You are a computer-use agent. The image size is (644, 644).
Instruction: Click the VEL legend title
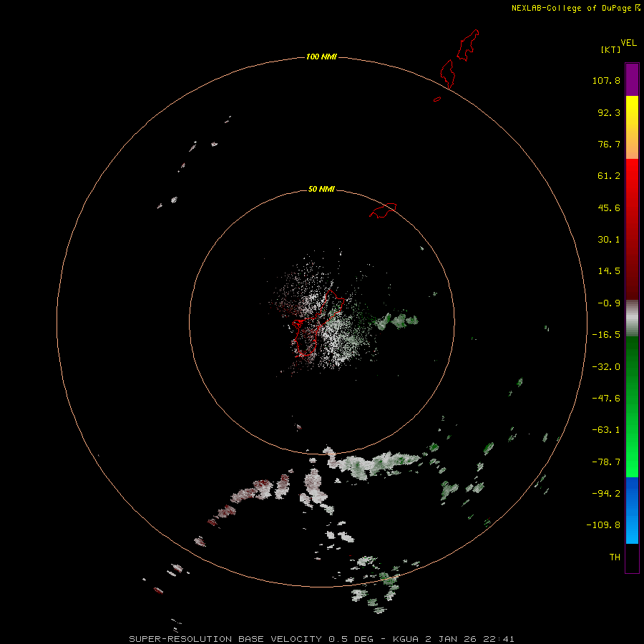click(x=628, y=43)
